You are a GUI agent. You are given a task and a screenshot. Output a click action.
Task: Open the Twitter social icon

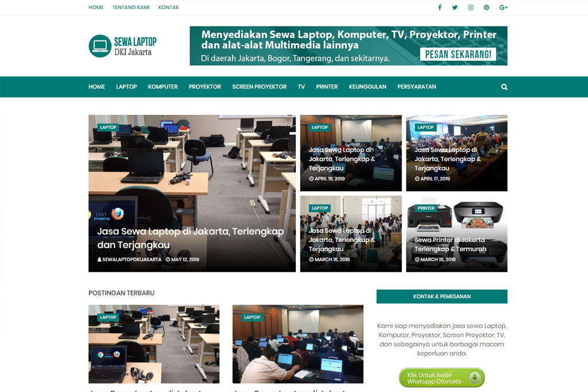click(x=455, y=7)
